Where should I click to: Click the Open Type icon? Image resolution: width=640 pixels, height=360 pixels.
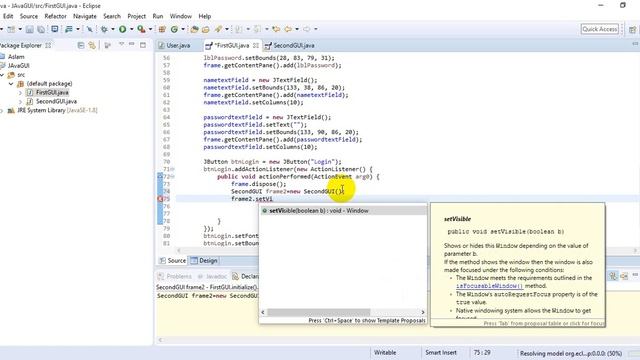pos(194,29)
